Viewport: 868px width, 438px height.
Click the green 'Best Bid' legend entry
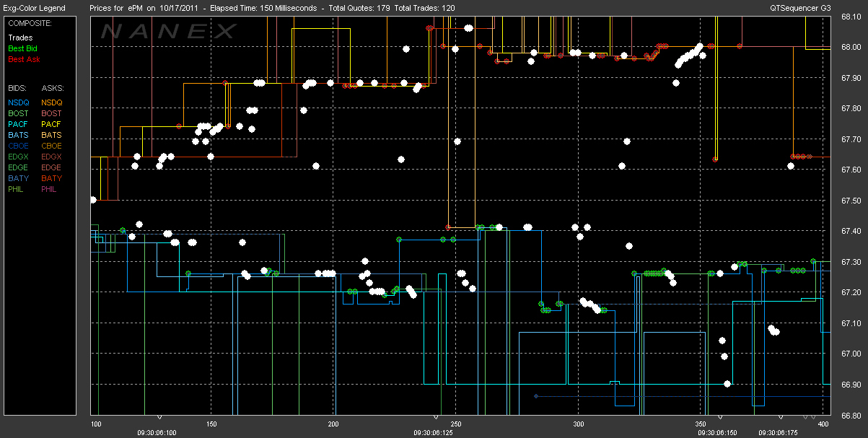click(22, 48)
